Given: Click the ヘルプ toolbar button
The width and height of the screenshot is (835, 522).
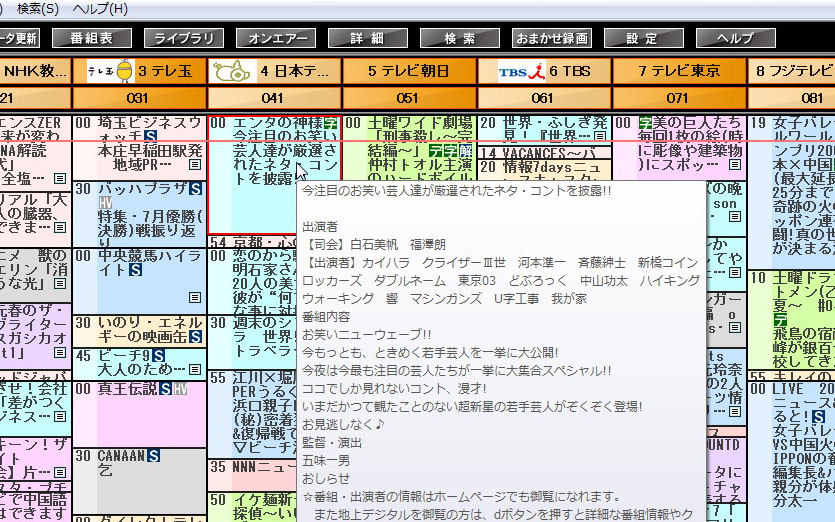Looking at the screenshot, I should [x=736, y=38].
